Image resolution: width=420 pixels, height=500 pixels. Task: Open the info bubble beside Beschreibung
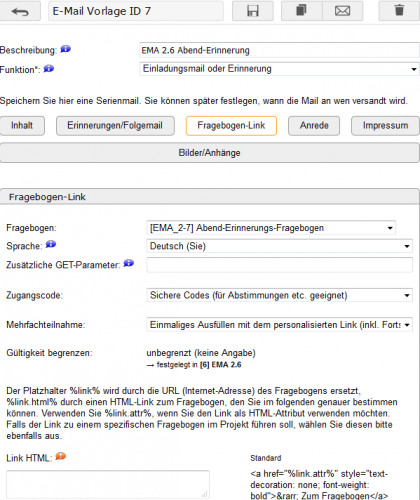(66, 49)
